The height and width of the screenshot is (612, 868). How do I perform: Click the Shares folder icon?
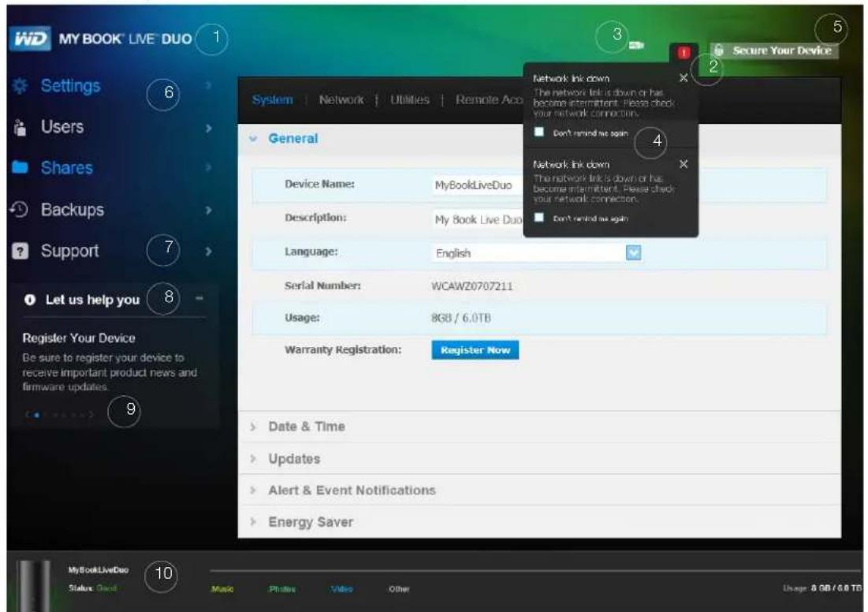(20, 167)
